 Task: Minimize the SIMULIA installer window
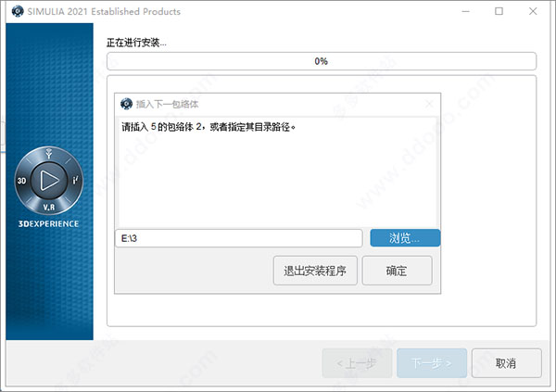point(465,11)
